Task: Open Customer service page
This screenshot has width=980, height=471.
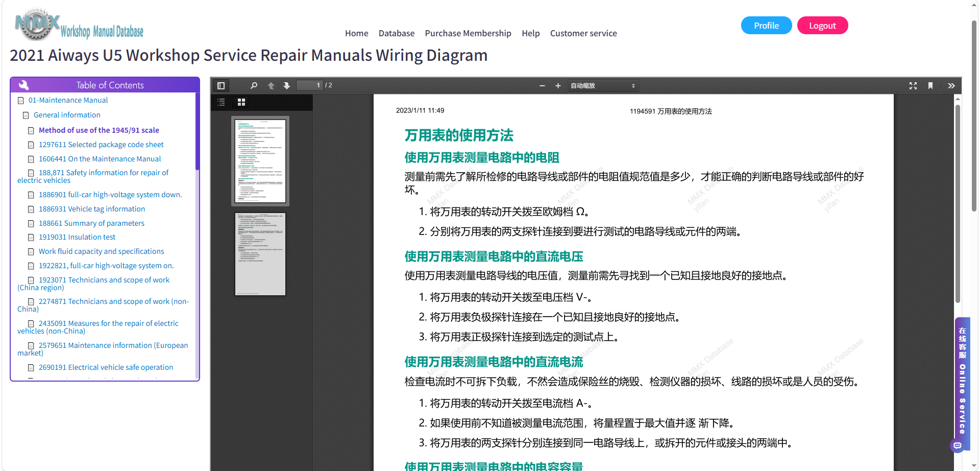Action: [583, 33]
